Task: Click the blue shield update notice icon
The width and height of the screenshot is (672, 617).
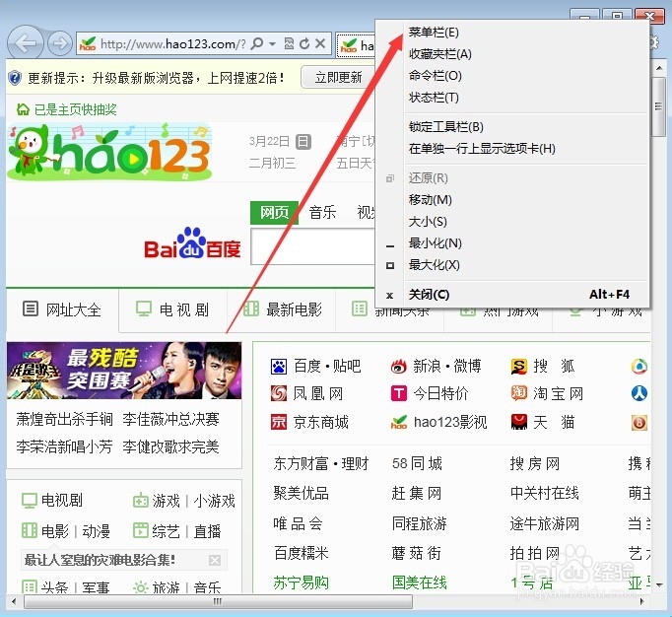Action: [x=15, y=78]
